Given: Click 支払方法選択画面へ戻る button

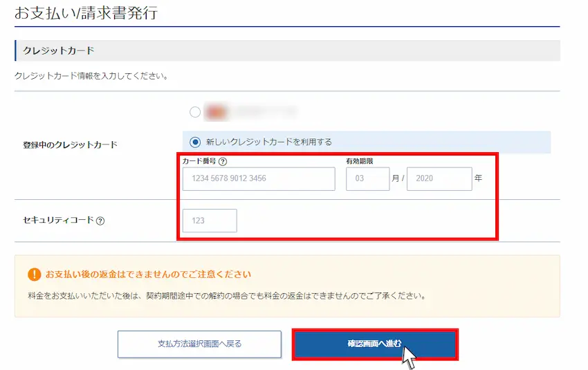Looking at the screenshot, I should tap(199, 344).
